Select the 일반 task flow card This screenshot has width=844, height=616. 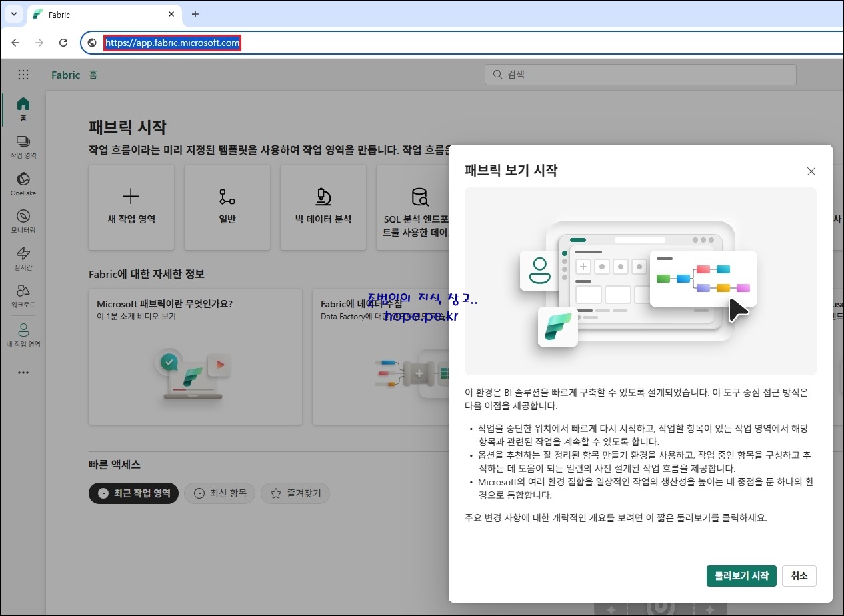[227, 207]
